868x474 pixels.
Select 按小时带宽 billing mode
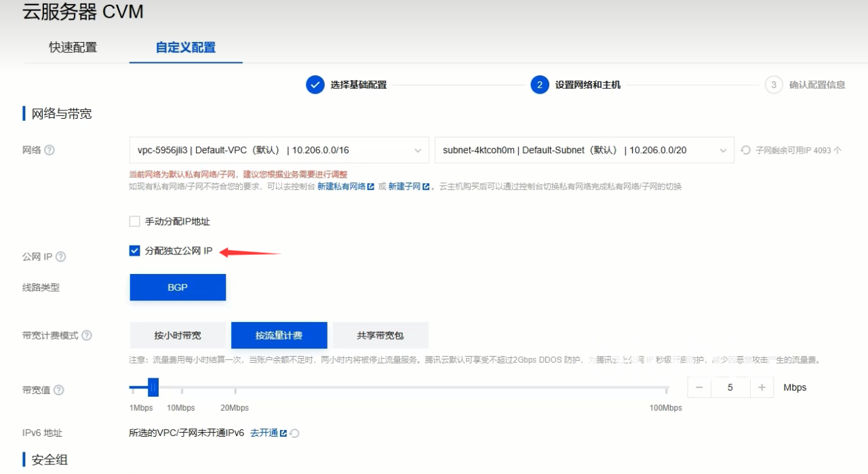tap(178, 336)
